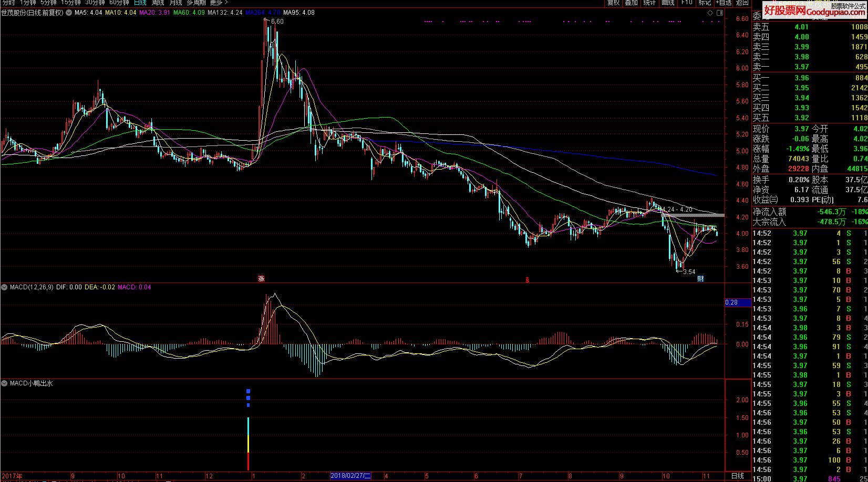The width and height of the screenshot is (868, 482).
Task: Click the 外盘 value 29228
Action: tap(799, 169)
